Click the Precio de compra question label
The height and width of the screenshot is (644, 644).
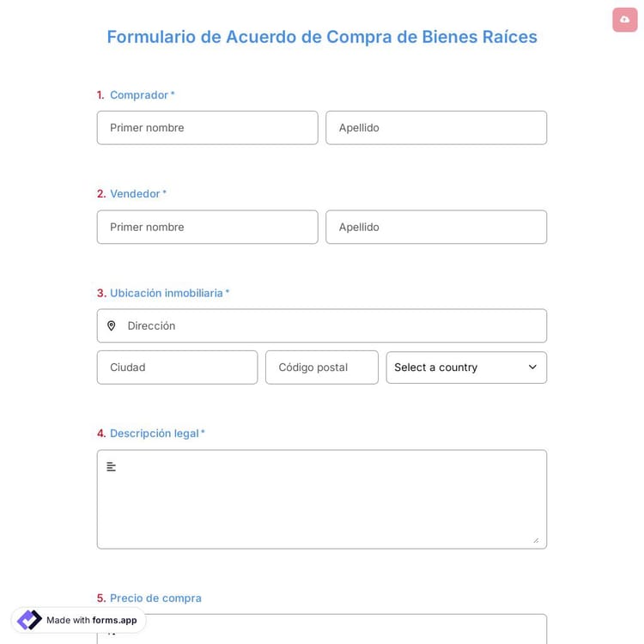pyautogui.click(x=155, y=598)
